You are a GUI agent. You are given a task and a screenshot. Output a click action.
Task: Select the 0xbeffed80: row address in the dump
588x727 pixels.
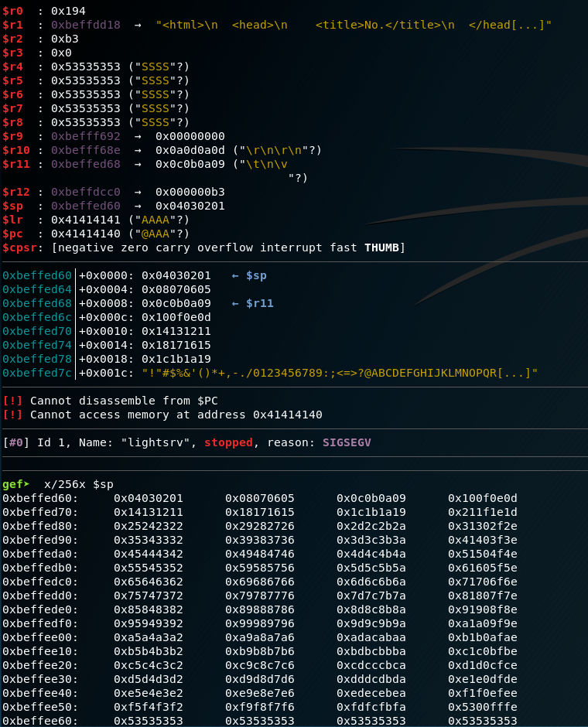click(40, 526)
